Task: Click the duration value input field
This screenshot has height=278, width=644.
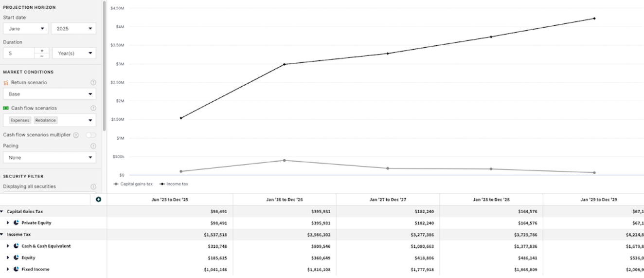Action: click(x=18, y=54)
